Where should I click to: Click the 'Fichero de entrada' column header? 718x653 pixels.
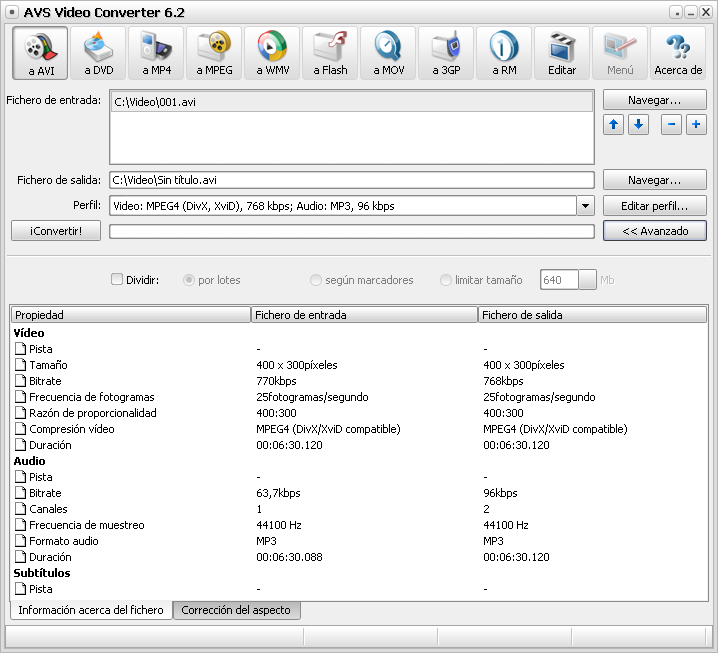coord(364,315)
